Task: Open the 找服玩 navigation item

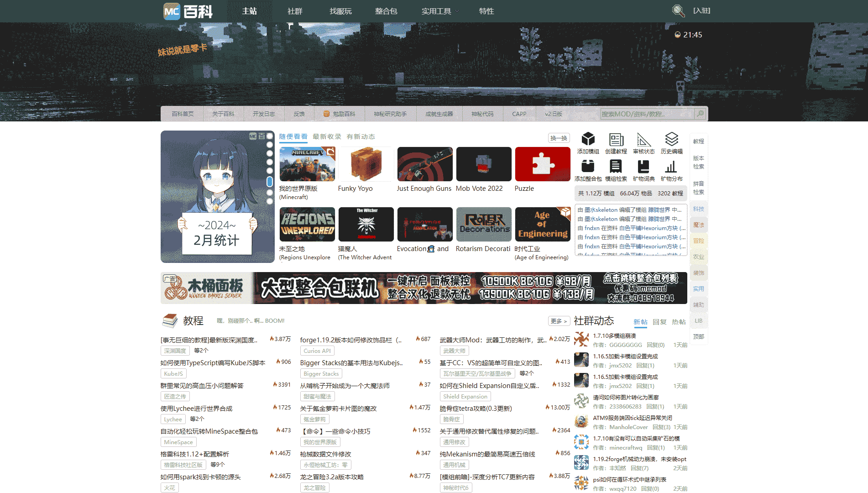Action: (340, 11)
